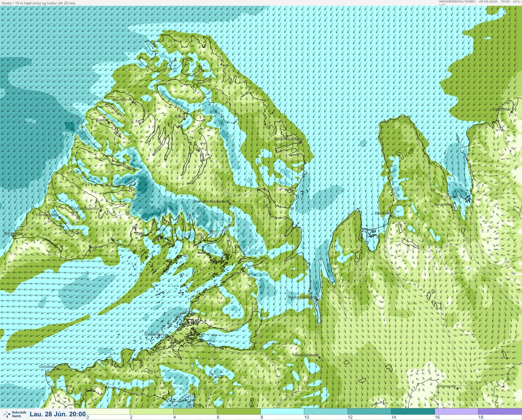Select the 14–16 m/s dark teal legend swatch
Image resolution: width=522 pixels, height=420 pixels.
(413, 411)
